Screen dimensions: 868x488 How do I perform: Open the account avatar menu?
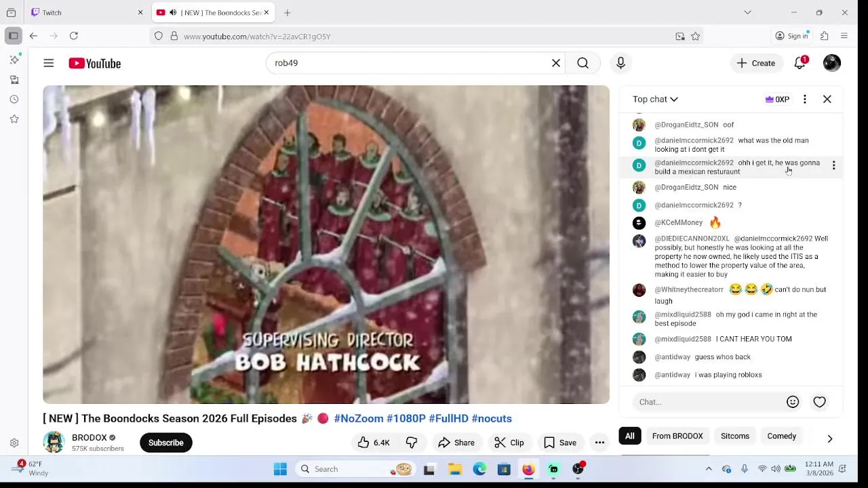tap(832, 63)
